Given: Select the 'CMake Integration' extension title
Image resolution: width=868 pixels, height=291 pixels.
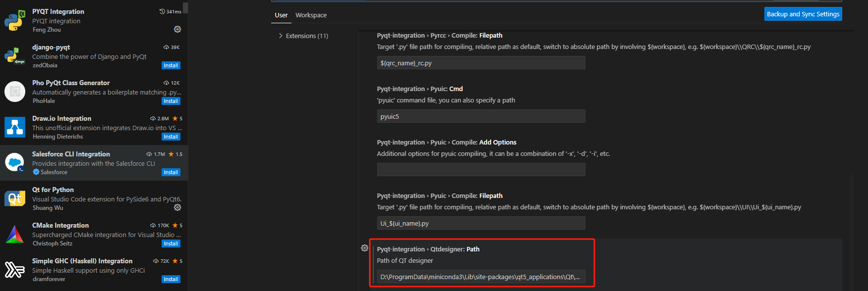Looking at the screenshot, I should [60, 225].
